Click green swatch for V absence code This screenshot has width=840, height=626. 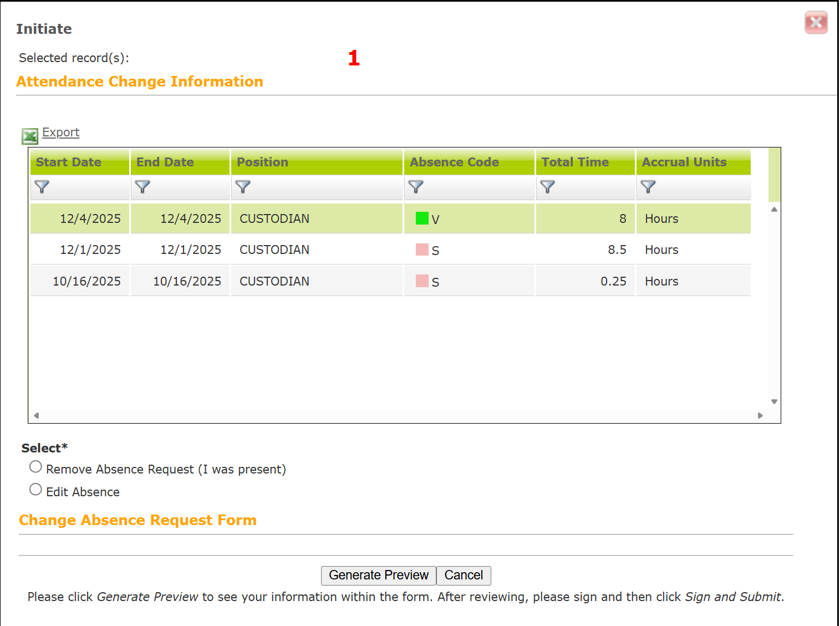pos(422,218)
